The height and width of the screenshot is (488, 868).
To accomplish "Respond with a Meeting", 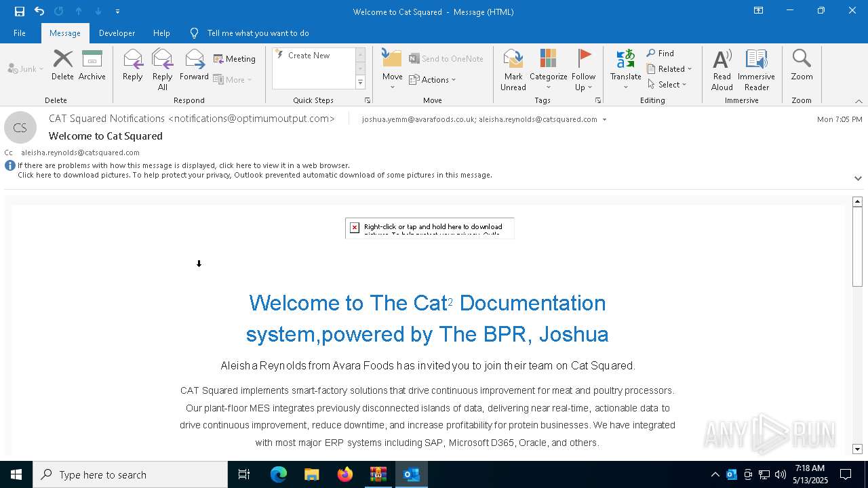I will tap(235, 59).
